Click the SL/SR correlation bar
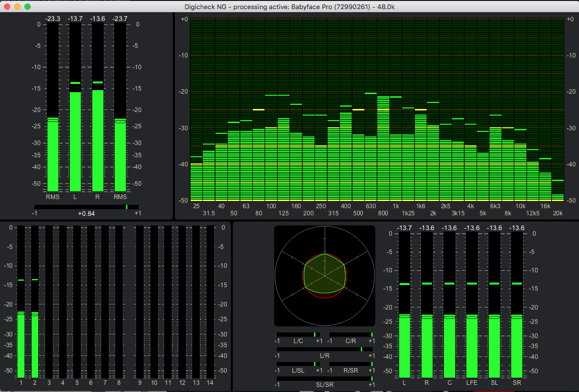The image size is (579, 392). tap(324, 378)
